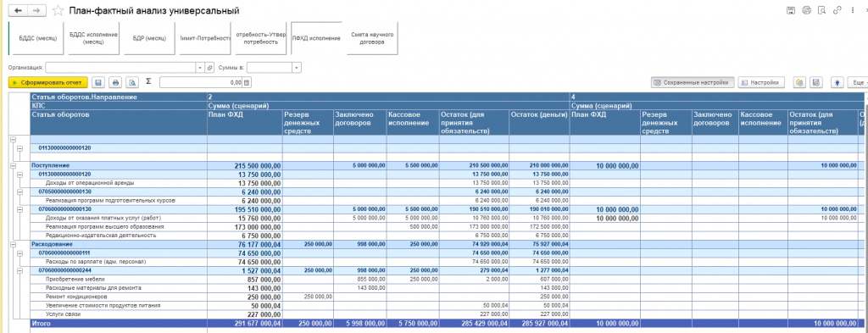Click Сформировать отчет button

pyautogui.click(x=48, y=82)
